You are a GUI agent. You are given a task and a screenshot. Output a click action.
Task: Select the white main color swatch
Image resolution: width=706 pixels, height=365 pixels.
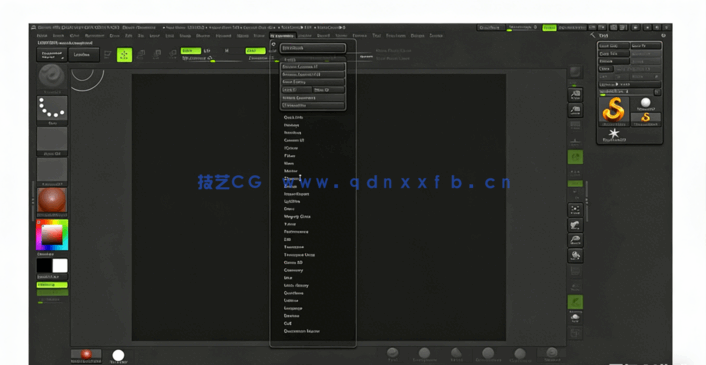coord(60,265)
